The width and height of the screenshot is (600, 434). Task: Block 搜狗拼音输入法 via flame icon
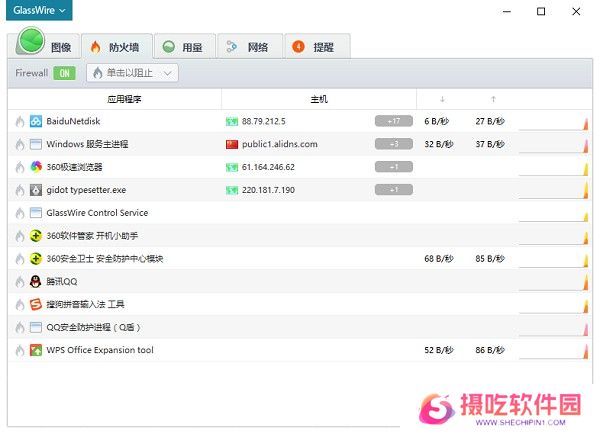click(20, 305)
